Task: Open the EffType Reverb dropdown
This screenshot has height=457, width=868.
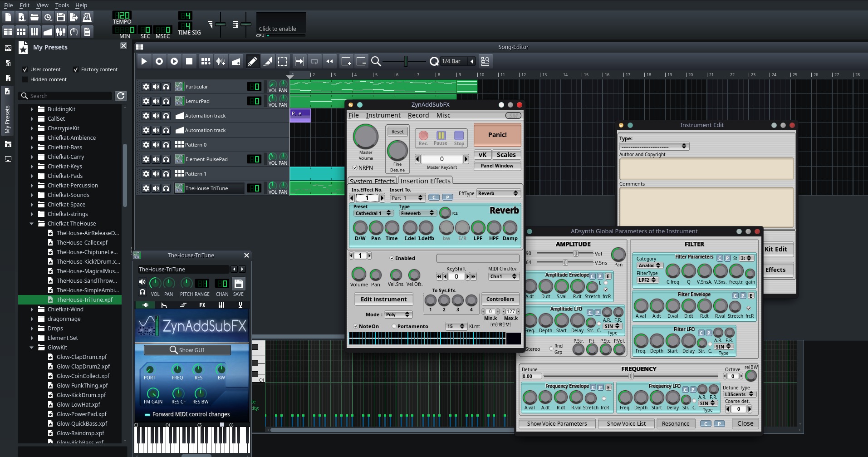Action: pos(498,193)
